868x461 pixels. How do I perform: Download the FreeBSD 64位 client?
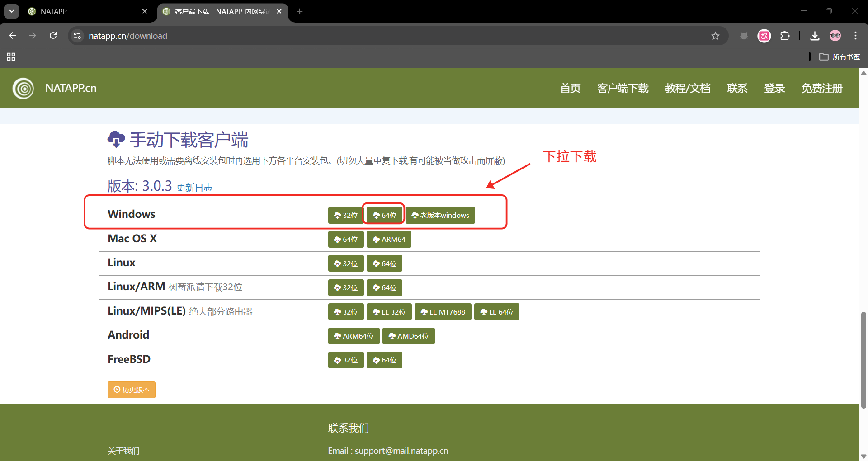click(384, 360)
